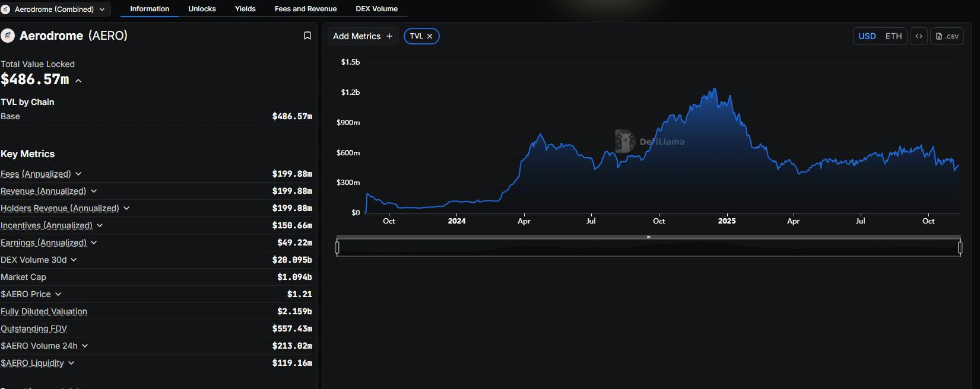
Task: Switch chart denomination to USD
Action: 867,36
